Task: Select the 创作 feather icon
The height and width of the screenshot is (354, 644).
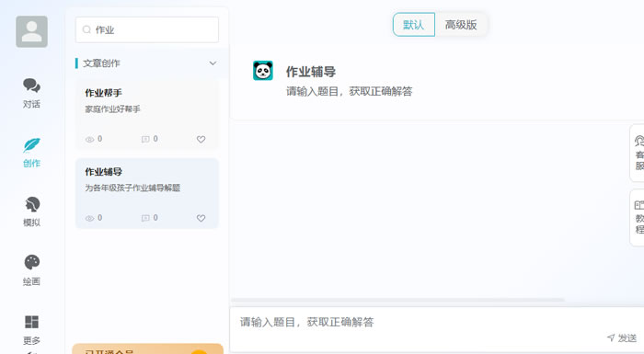Action: tap(31, 145)
